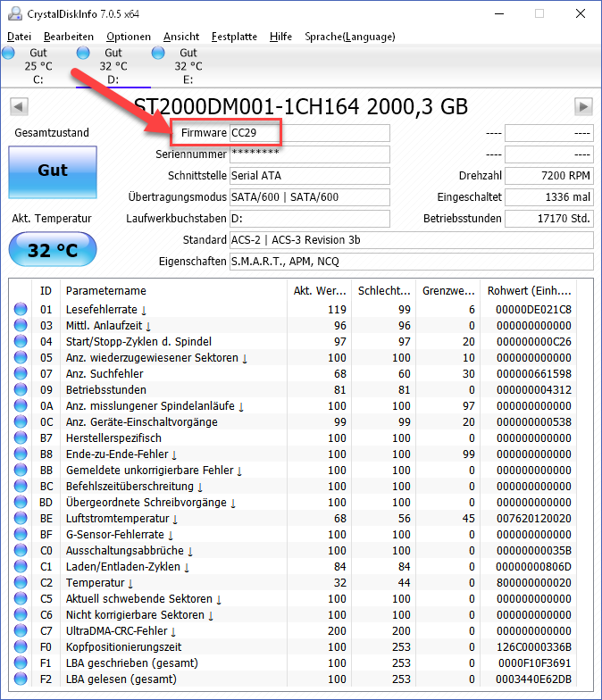Viewport: 602px width, 700px height.
Task: Click status orb of Start/Stopp-Zyklen row
Action: click(x=21, y=341)
